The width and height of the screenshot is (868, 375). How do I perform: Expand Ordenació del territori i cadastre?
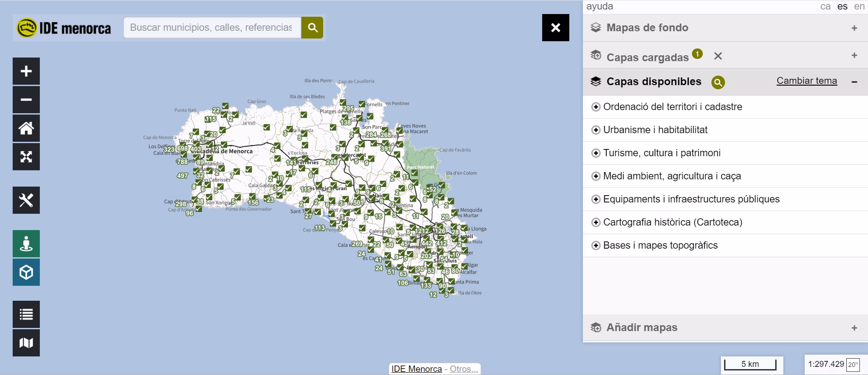[596, 107]
